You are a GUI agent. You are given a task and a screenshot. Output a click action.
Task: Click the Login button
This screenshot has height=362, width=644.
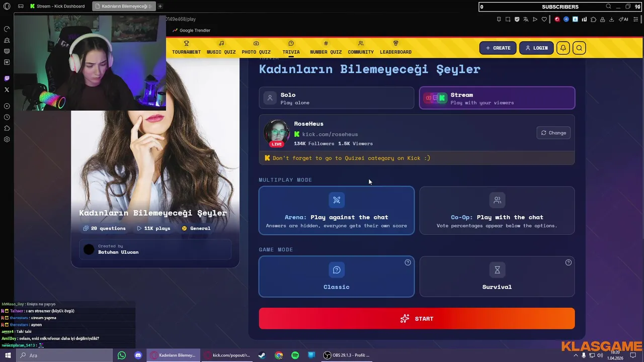pos(536,48)
